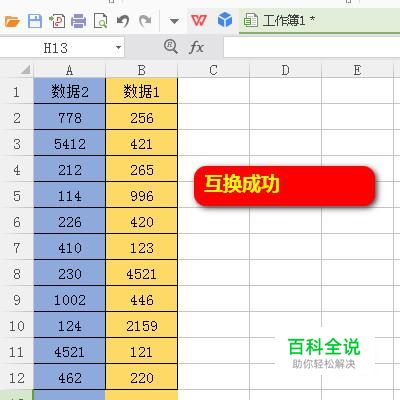
Task: Click the export to PDF icon
Action: pos(57,21)
